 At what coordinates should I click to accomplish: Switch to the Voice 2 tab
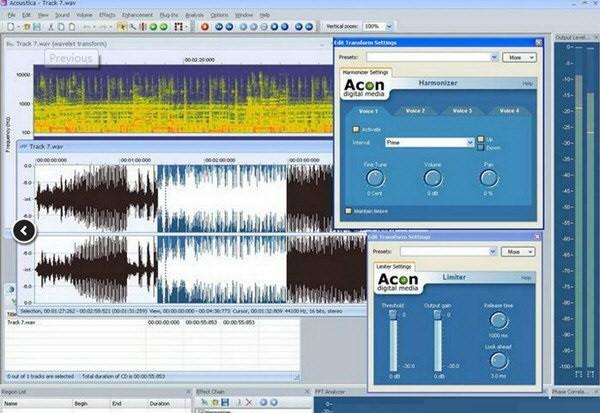pos(415,110)
